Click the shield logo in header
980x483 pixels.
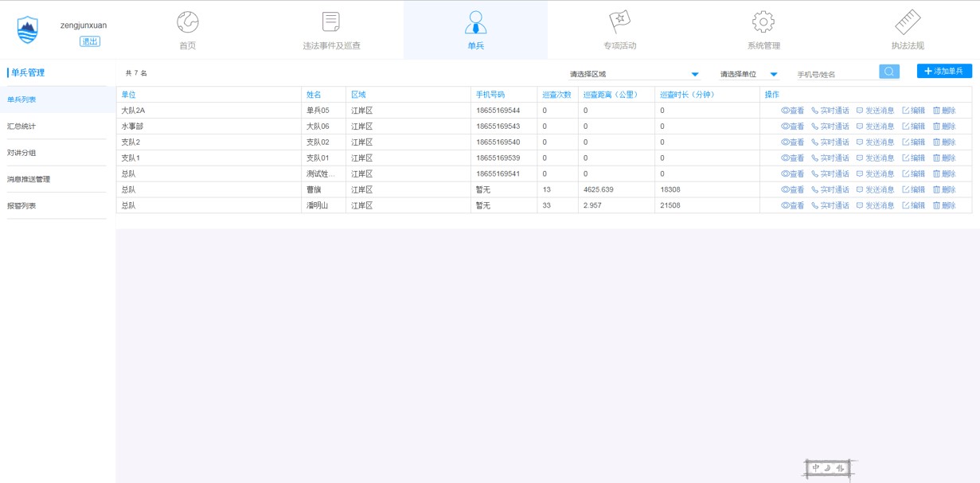coord(28,29)
